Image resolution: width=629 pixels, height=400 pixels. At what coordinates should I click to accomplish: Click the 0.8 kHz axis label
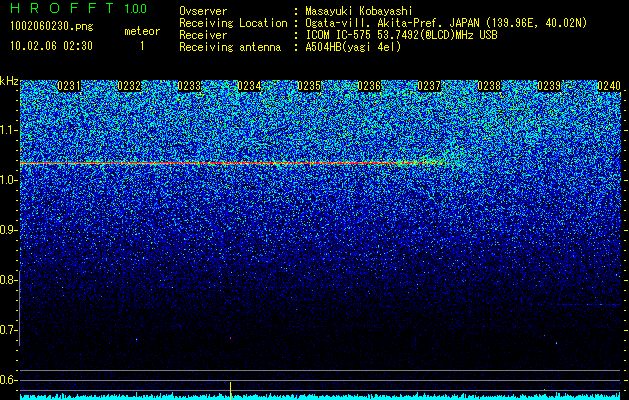[x=8, y=280]
